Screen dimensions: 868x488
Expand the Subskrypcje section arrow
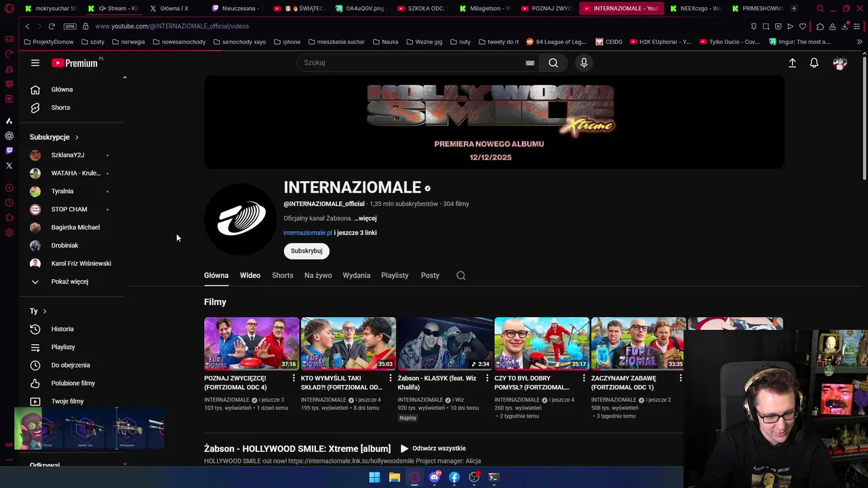click(x=77, y=138)
